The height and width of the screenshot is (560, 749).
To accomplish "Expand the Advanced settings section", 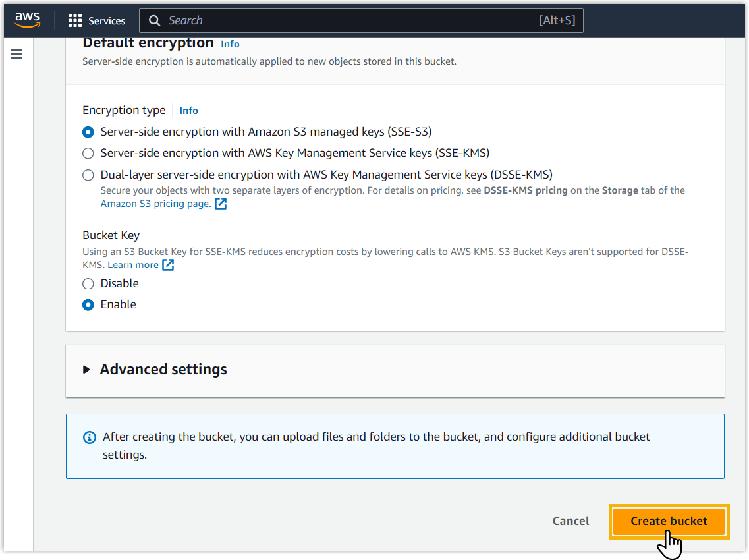I will click(x=163, y=370).
